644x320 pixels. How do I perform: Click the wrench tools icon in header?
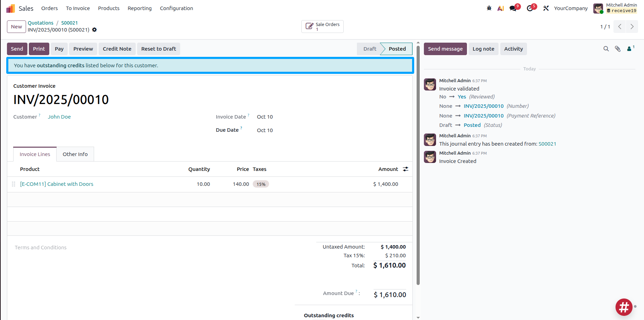546,8
